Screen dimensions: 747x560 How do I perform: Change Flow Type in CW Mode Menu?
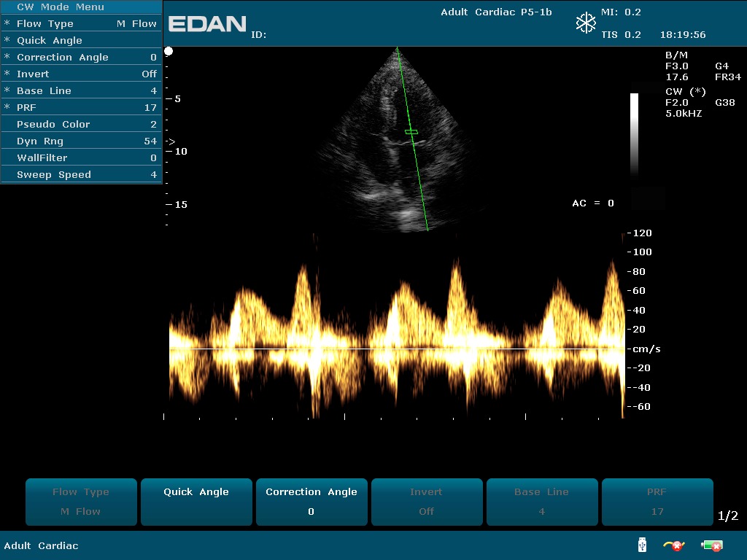pos(81,23)
